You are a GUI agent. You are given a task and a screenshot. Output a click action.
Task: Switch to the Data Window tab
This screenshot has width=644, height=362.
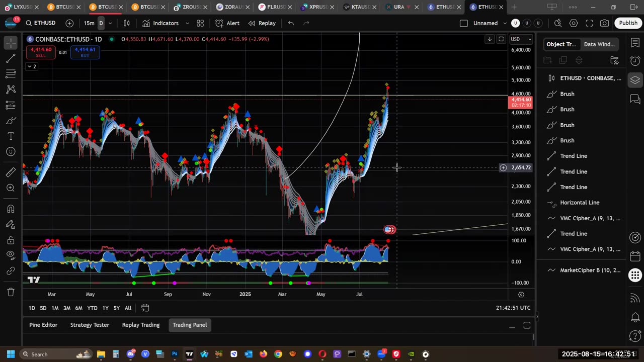coord(599,44)
